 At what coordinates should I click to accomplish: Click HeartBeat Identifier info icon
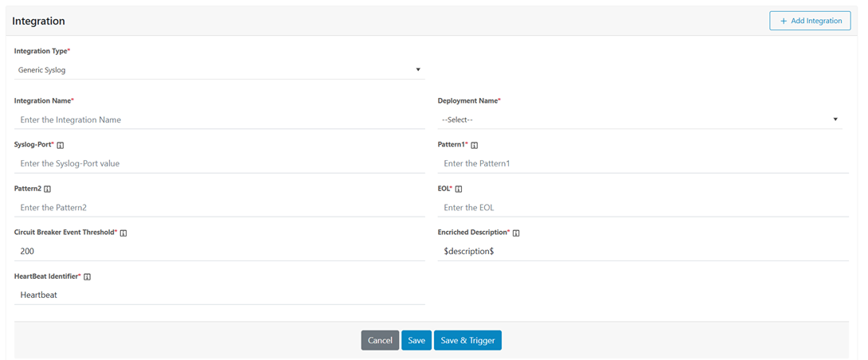point(88,276)
